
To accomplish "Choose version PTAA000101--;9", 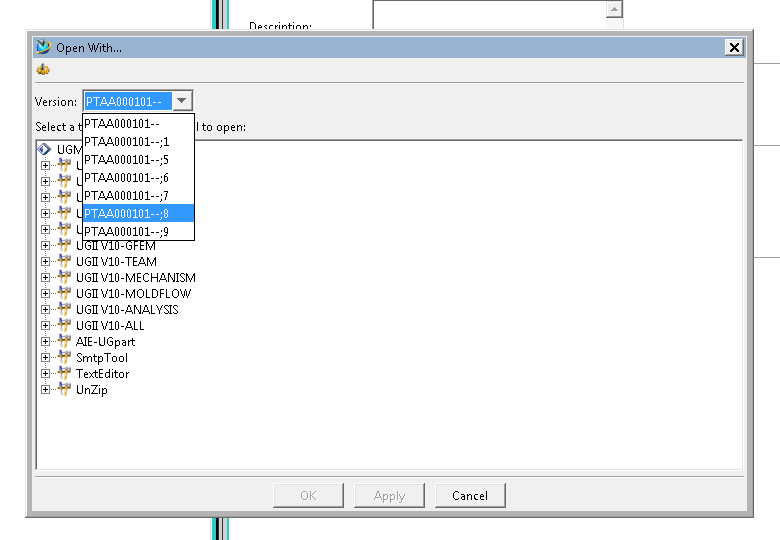I will 138,231.
